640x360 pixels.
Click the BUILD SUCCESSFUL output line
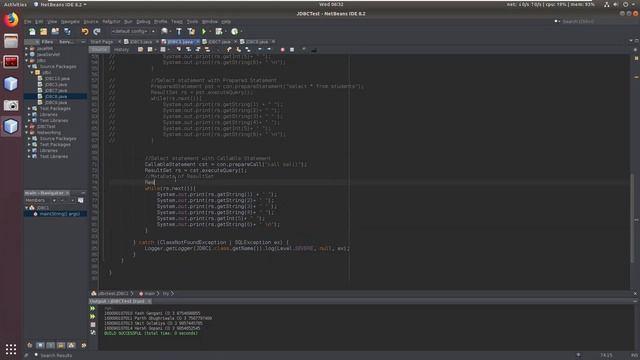tap(151, 333)
